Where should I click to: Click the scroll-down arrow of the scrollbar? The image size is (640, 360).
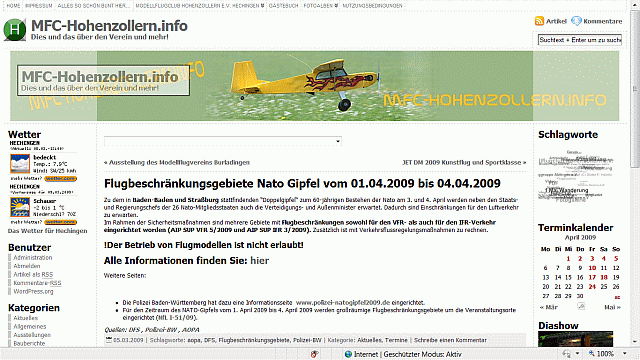click(635, 342)
